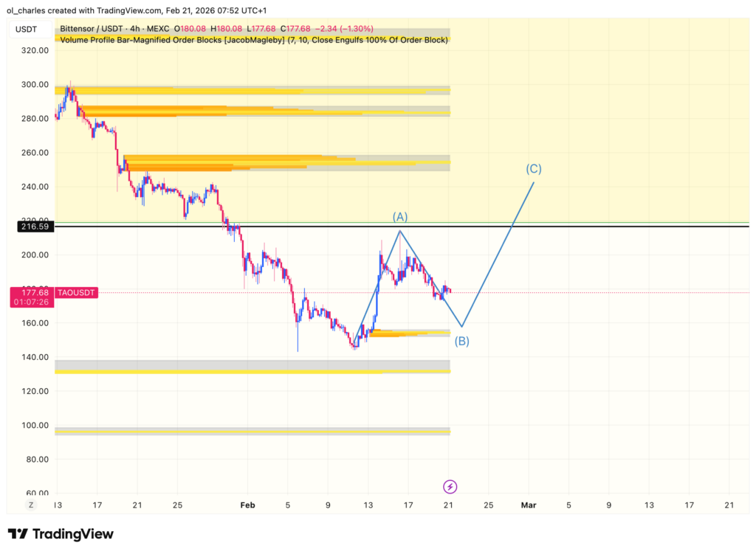Click the pink TAOUSDT price tag
This screenshot has height=554, width=756.
[x=75, y=292]
